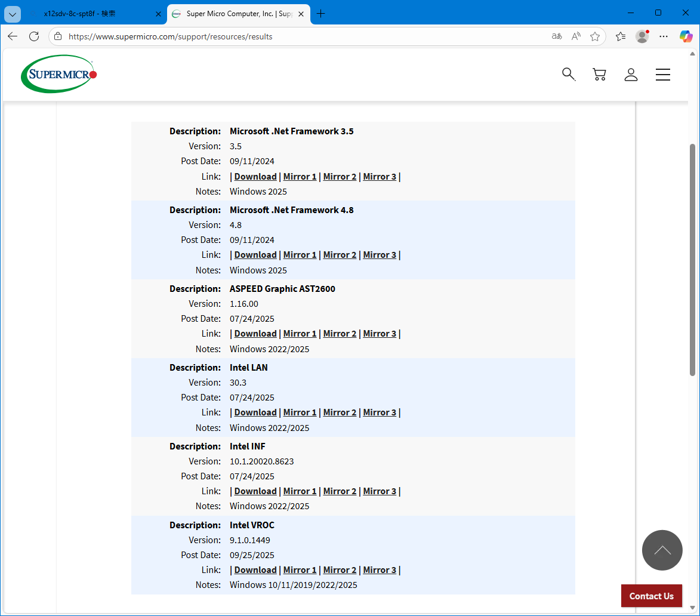Click the scroll-to-top arrow button

pyautogui.click(x=662, y=550)
